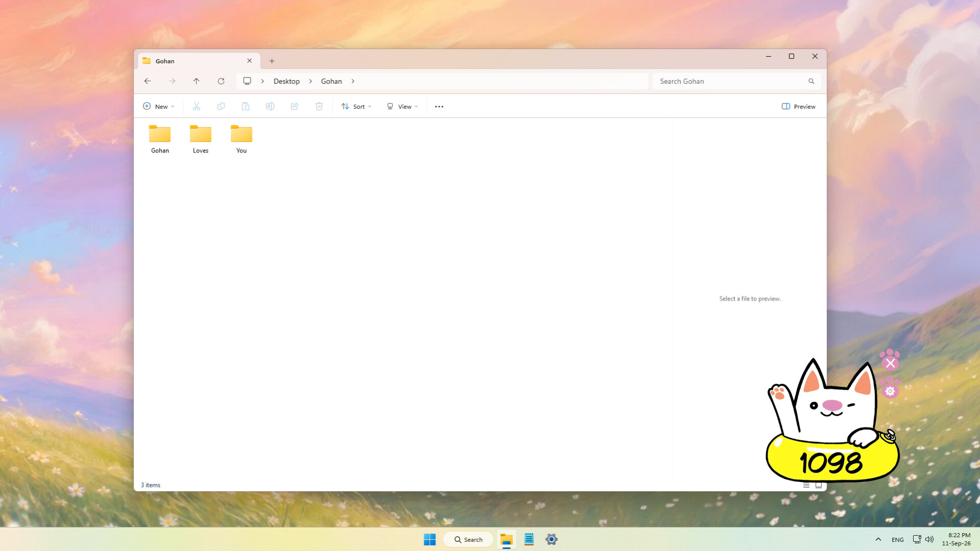Open the clock showing 8:22 PM
Viewport: 980px width, 551px height.
[x=957, y=539]
